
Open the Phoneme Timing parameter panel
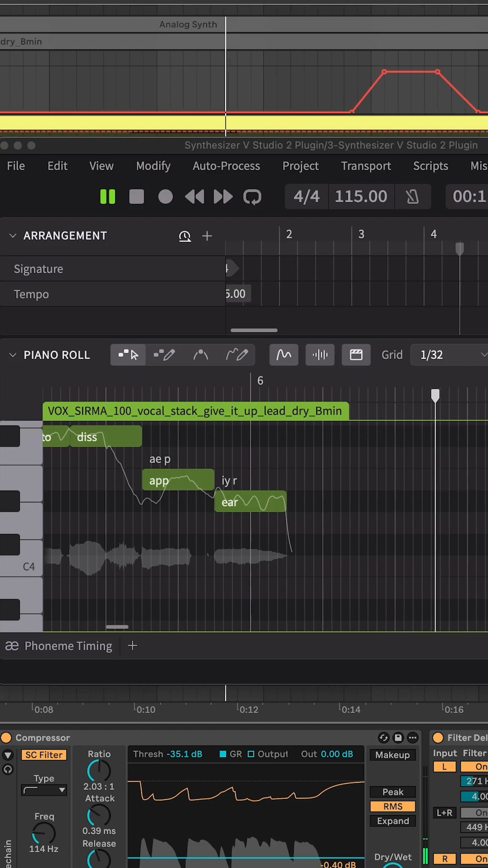point(59,646)
